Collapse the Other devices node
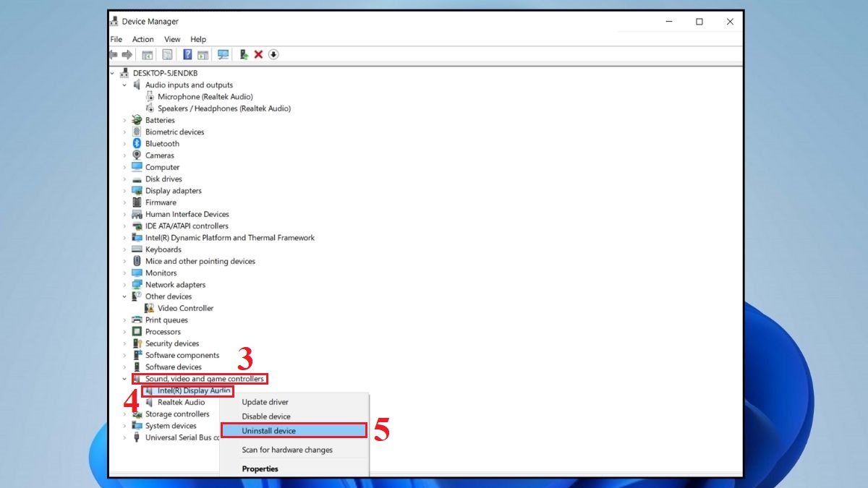This screenshot has height=488, width=868. click(x=124, y=296)
